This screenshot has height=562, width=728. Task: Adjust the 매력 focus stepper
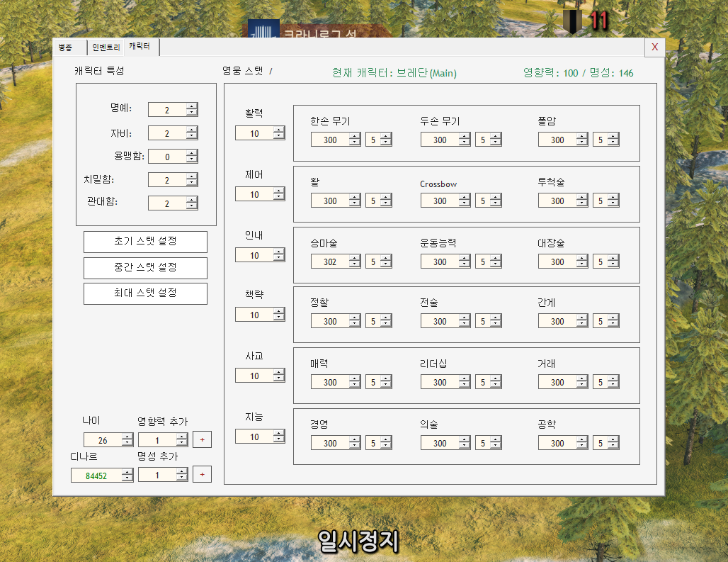pos(386,381)
